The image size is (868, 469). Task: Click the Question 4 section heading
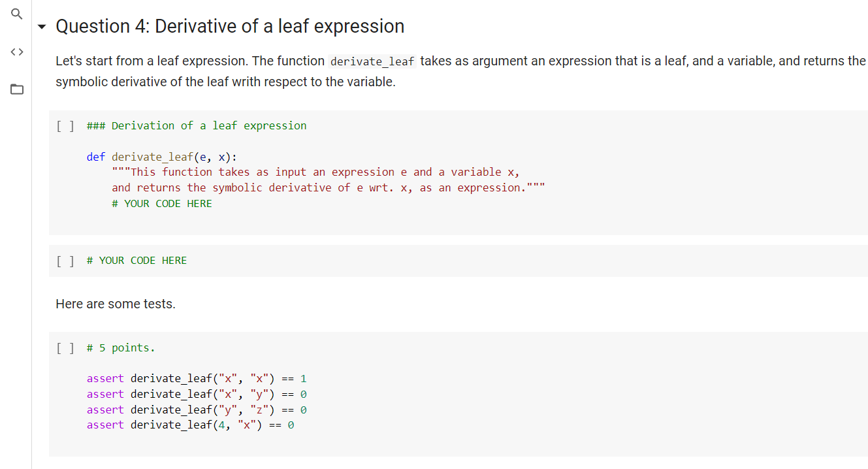coord(230,26)
